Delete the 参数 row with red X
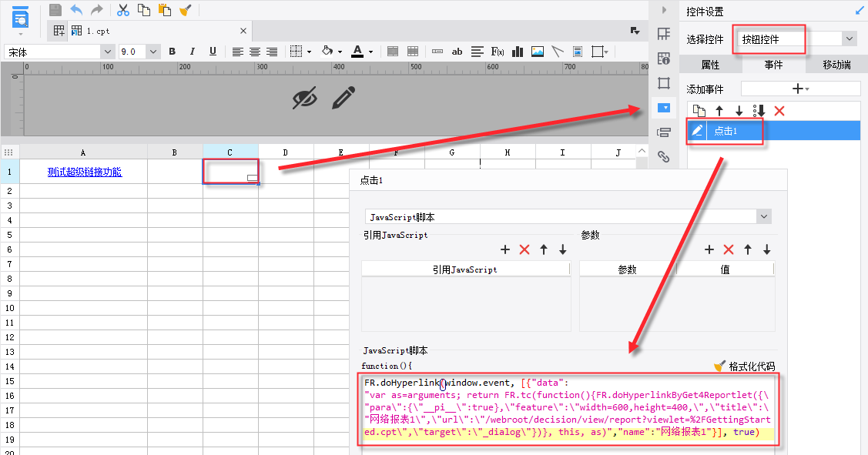 point(729,249)
